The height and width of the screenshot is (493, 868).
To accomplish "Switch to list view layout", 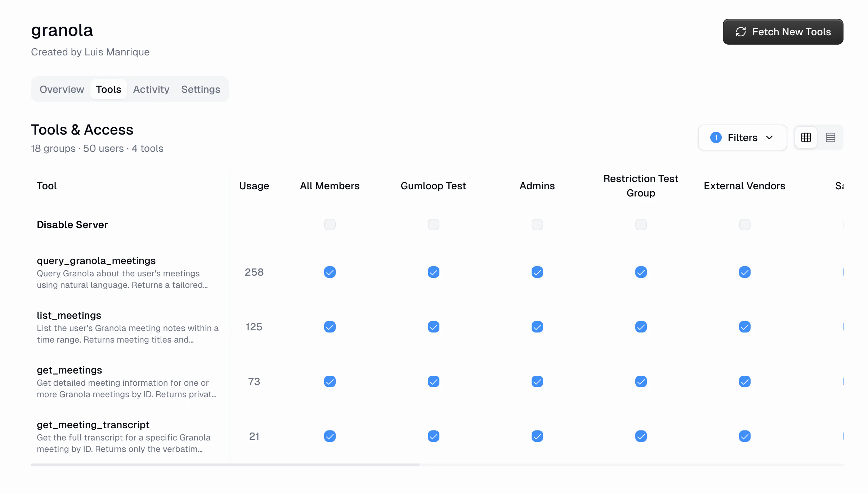I will click(831, 137).
